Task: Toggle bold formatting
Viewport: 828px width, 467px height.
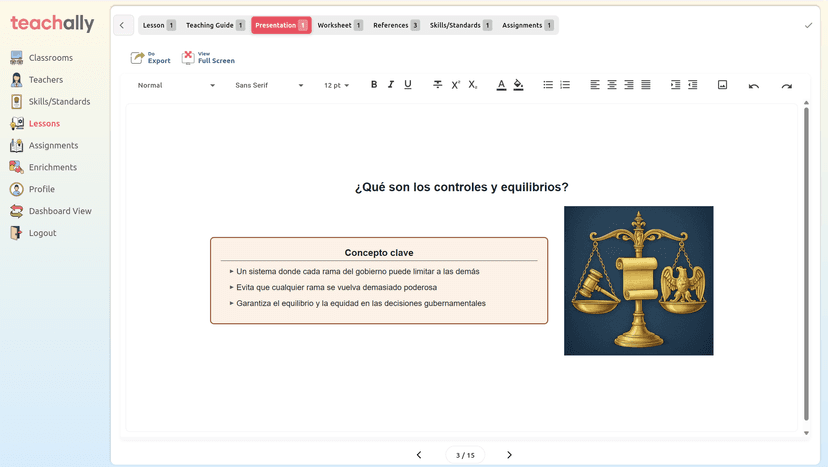Action: pyautogui.click(x=374, y=85)
